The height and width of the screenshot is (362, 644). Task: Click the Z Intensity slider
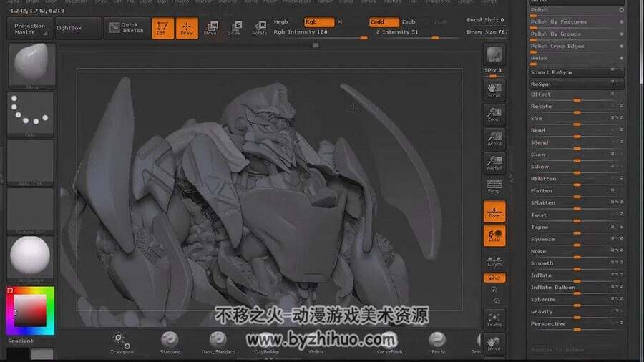[x=417, y=33]
